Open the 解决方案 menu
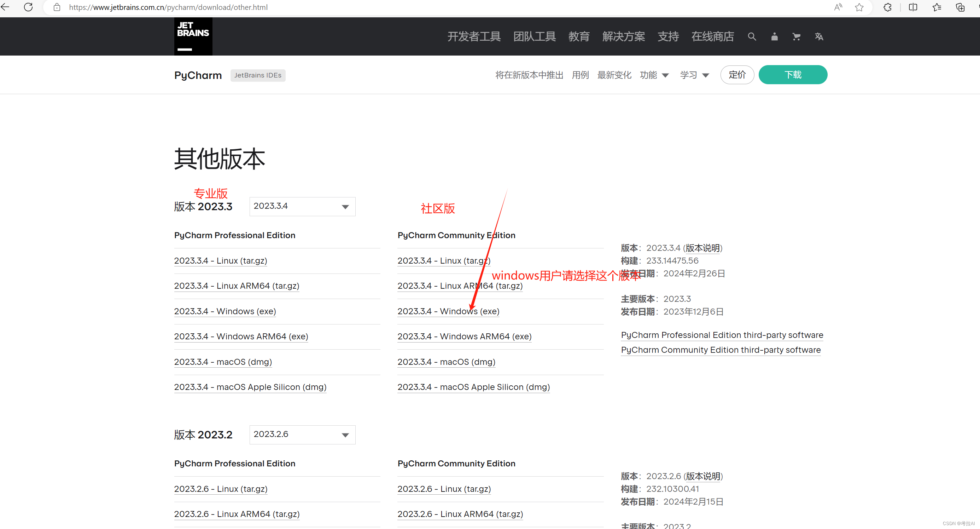 point(624,36)
